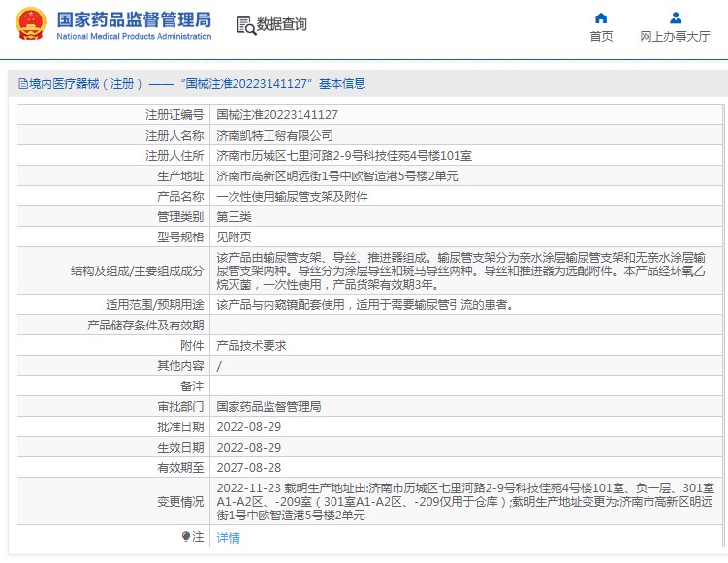Click the lightbulb icon beside 注
This screenshot has height=563, width=728.
(x=186, y=536)
